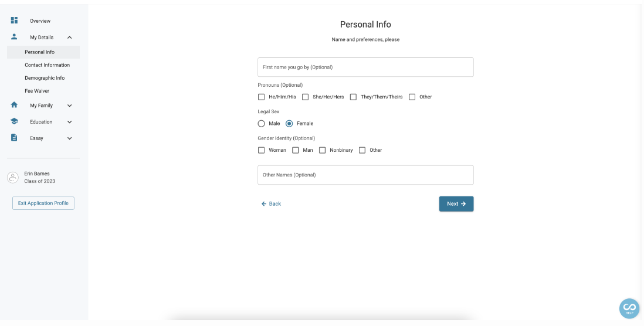Click the Back arrow icon

click(x=264, y=203)
